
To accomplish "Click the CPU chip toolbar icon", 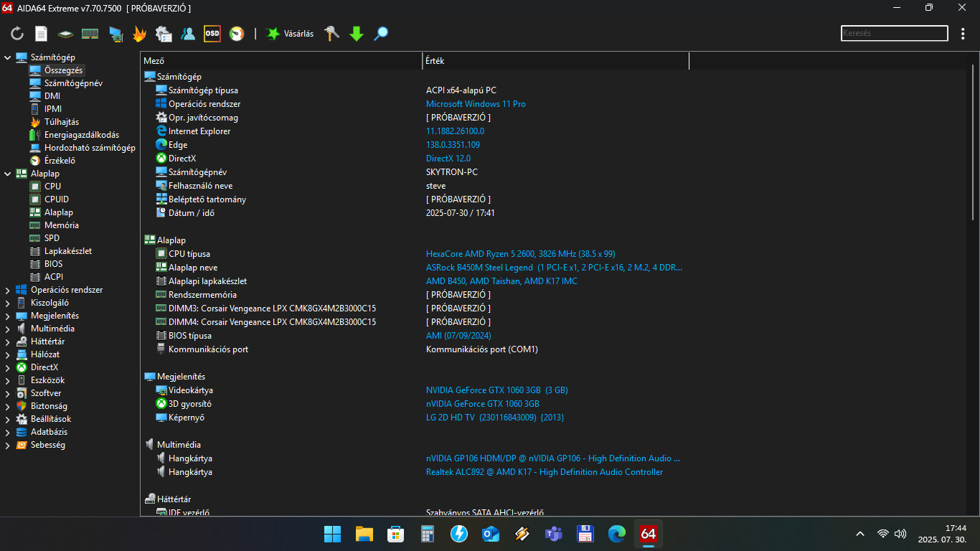I will 65,34.
